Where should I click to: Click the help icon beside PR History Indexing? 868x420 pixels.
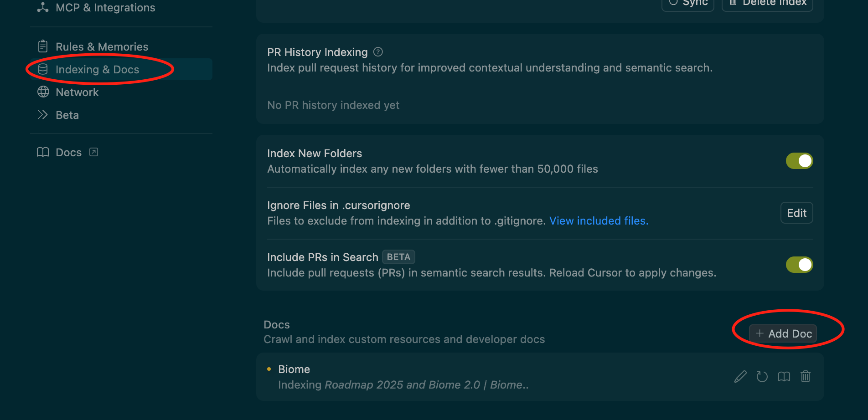pos(378,52)
